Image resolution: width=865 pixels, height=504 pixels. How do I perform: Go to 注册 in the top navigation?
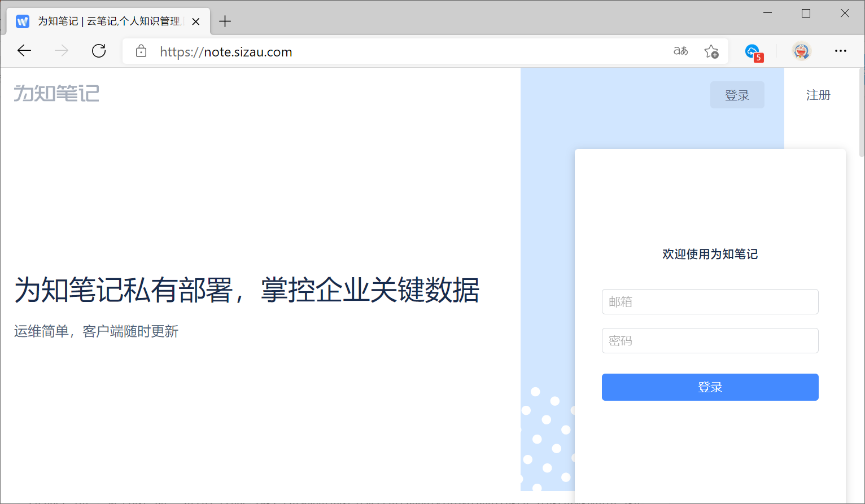[x=818, y=95]
